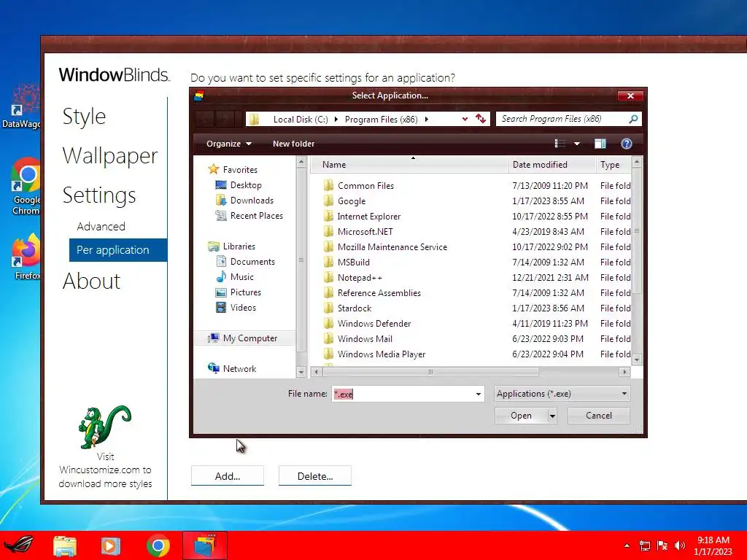Select the Internet Explorer folder
747x560 pixels.
(368, 216)
